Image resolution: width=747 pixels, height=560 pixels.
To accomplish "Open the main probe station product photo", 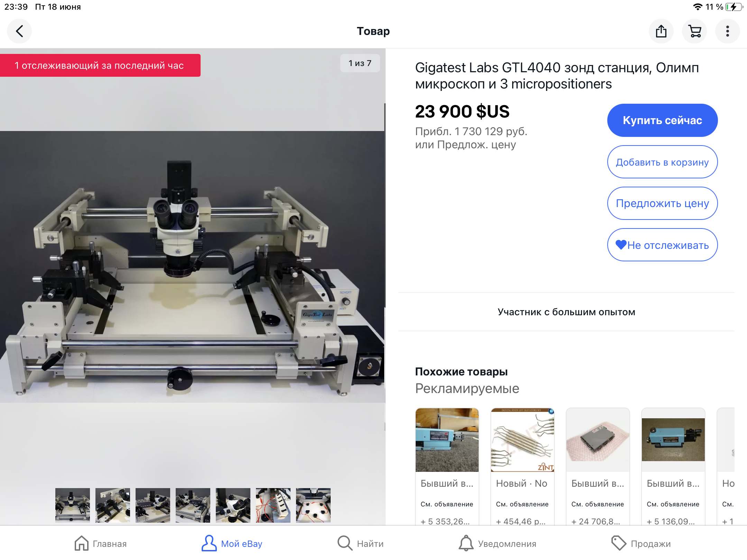I will coord(192,266).
